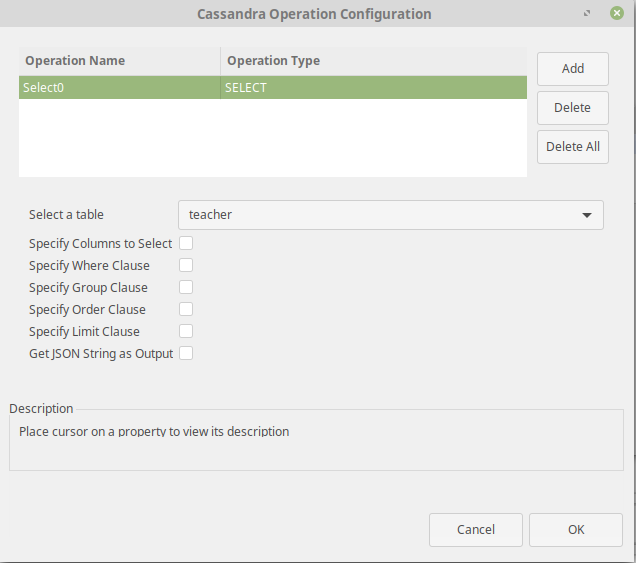
Task: Close the Cassandra Operation Configuration dialog
Action: tap(617, 13)
